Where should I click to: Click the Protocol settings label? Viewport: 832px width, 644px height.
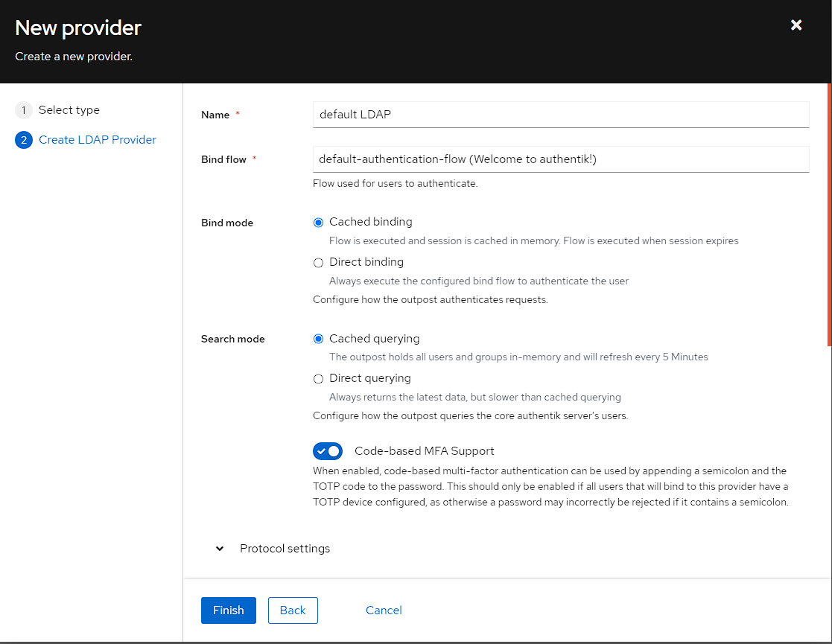(285, 549)
